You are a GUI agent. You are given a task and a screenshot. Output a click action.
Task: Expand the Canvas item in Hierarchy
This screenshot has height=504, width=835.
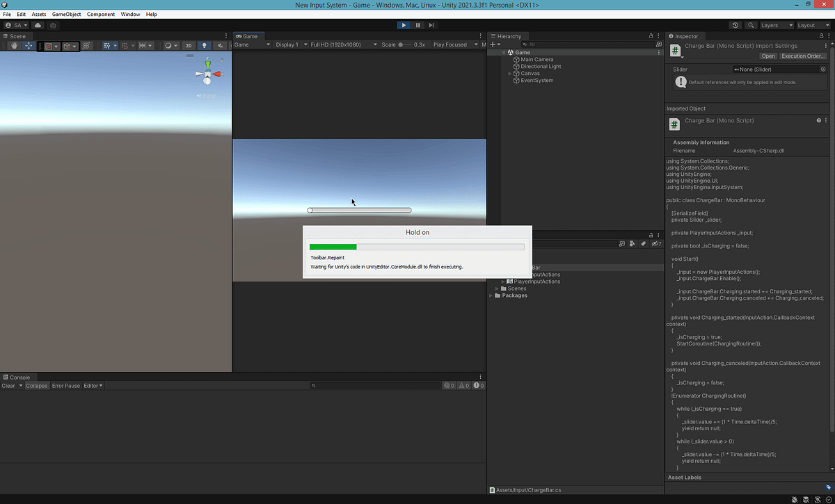pos(509,73)
